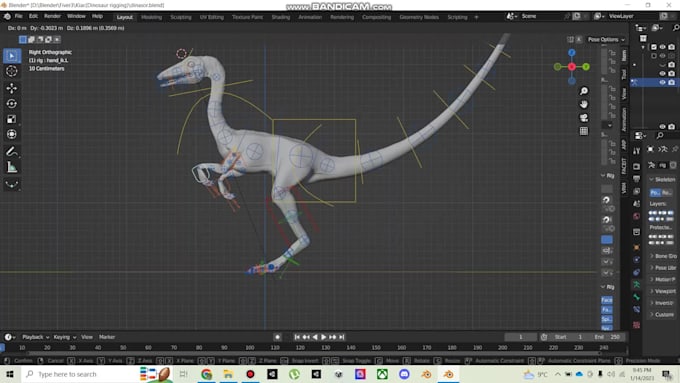Expand the Inverse Kinematics panel

[664, 303]
